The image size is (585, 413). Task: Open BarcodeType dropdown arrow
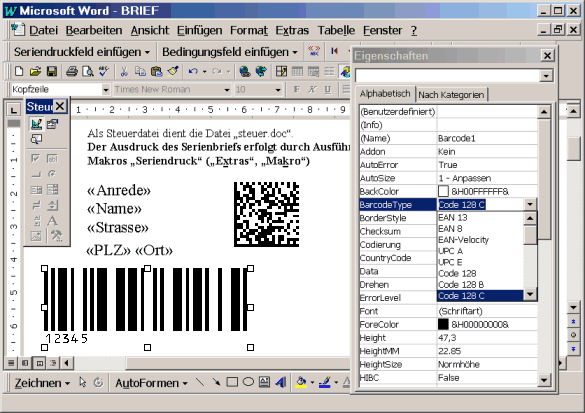click(530, 204)
